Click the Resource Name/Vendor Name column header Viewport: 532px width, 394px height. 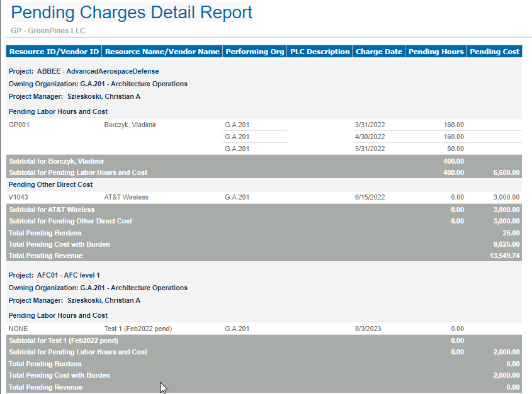pos(162,52)
